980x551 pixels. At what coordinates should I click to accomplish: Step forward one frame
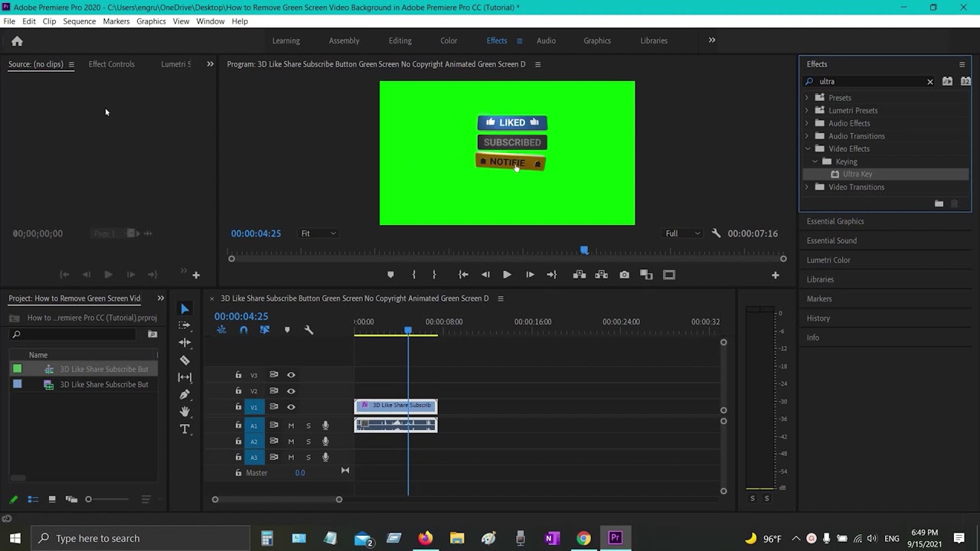pos(530,275)
